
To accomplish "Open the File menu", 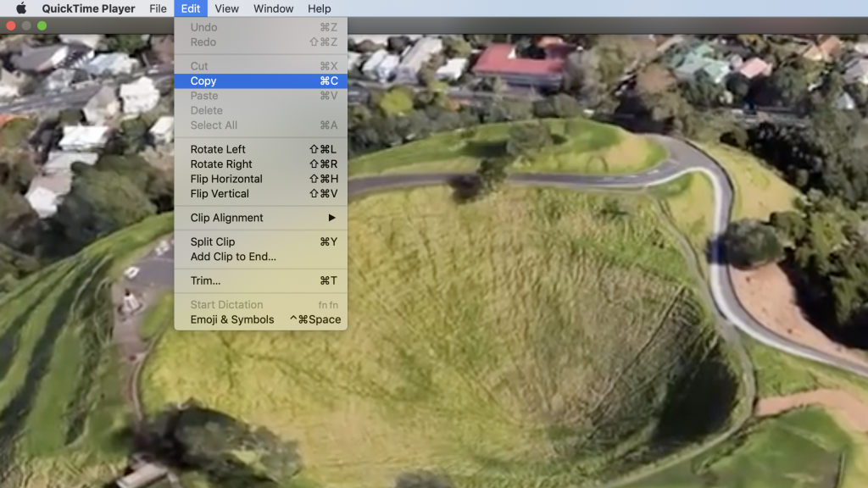I will [158, 8].
